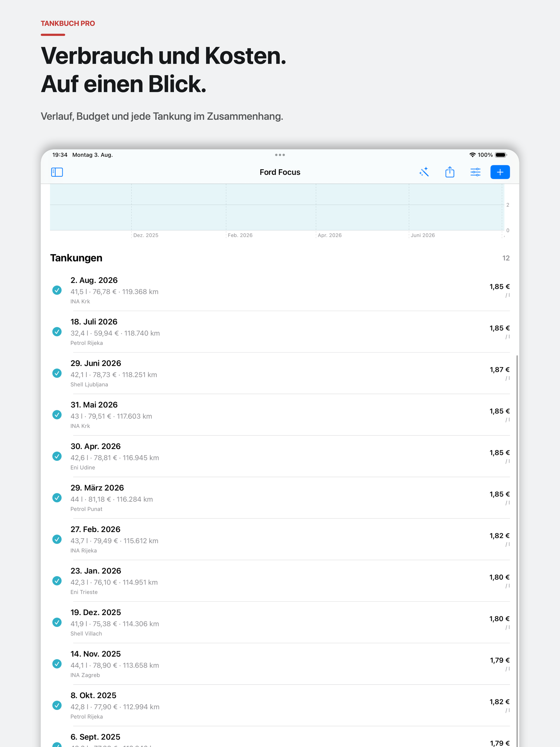
Task: Toggle checkmark for 2. Aug. 2026 entry
Action: (57, 290)
